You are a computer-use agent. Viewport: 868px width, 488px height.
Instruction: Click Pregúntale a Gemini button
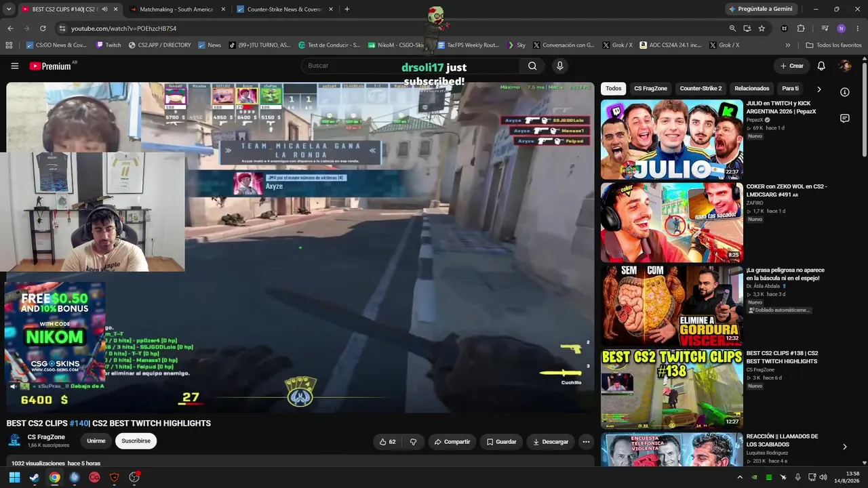[759, 9]
